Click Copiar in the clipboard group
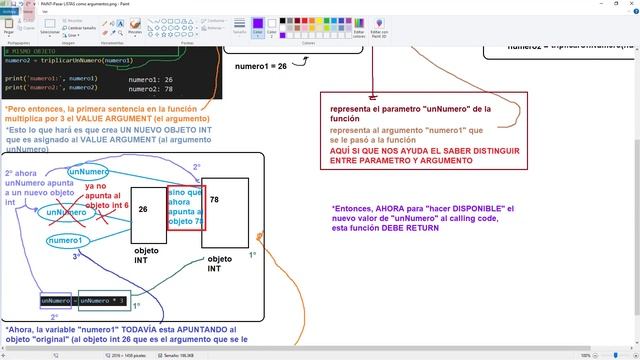Image resolution: width=640 pixels, height=360 pixels. pyautogui.click(x=26, y=28)
